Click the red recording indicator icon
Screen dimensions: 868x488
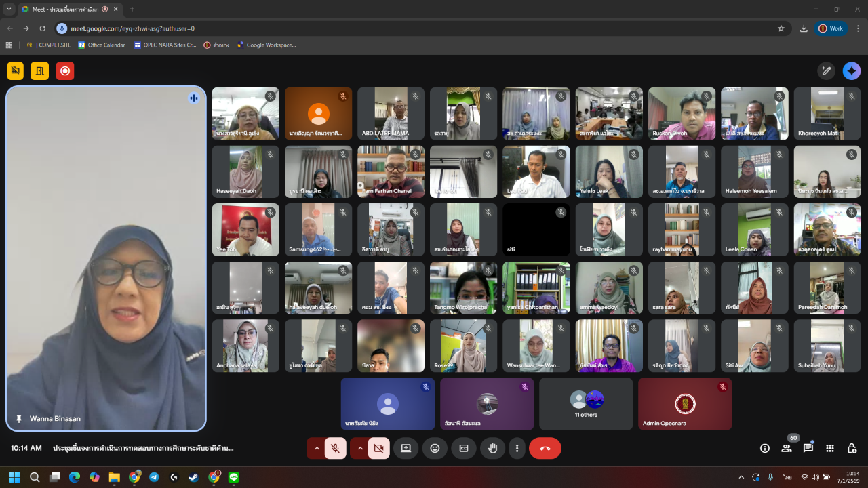65,70
